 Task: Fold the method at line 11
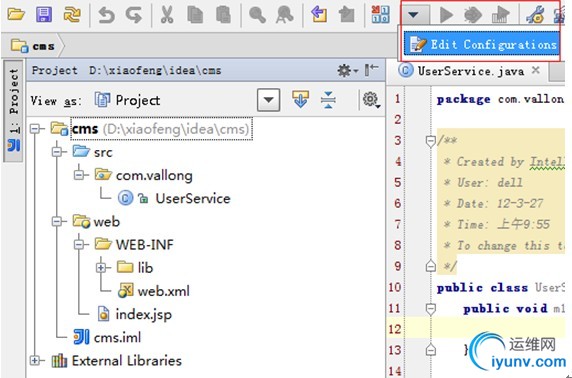pyautogui.click(x=430, y=309)
